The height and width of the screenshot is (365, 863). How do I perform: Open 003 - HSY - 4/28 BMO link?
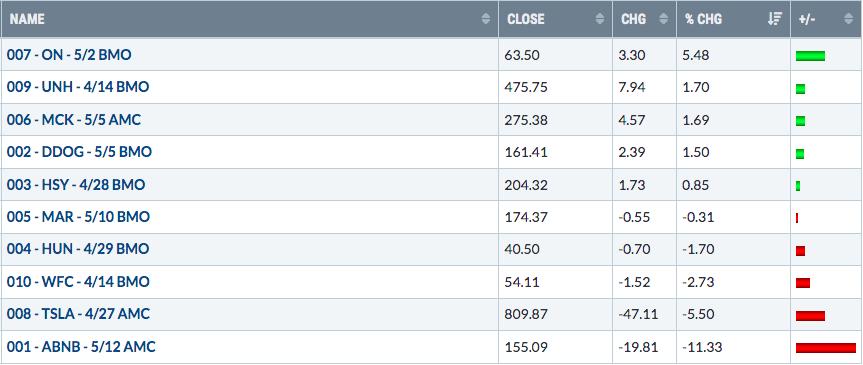coord(76,184)
